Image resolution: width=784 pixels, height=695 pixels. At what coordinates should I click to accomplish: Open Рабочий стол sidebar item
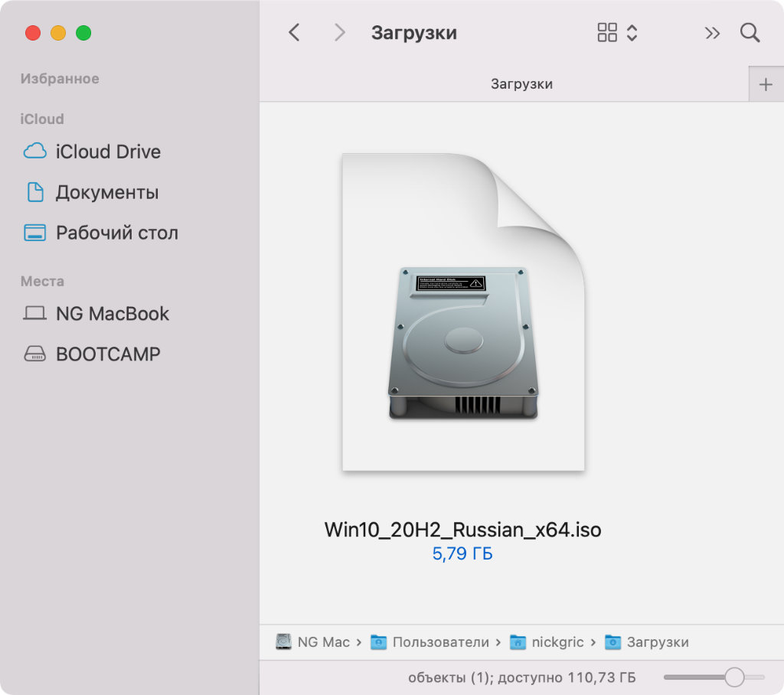click(116, 233)
